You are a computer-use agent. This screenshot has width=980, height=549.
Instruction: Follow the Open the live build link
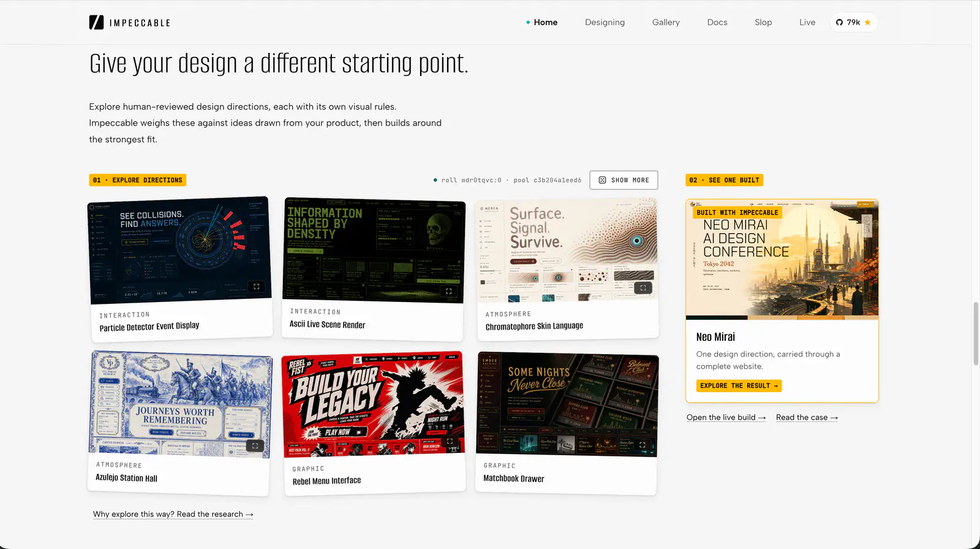726,417
